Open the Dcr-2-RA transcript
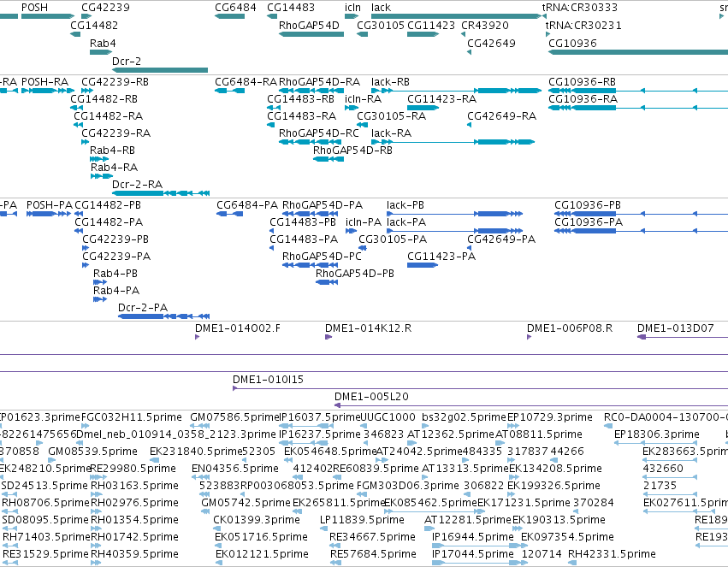The height and width of the screenshot is (567, 728). [161, 193]
